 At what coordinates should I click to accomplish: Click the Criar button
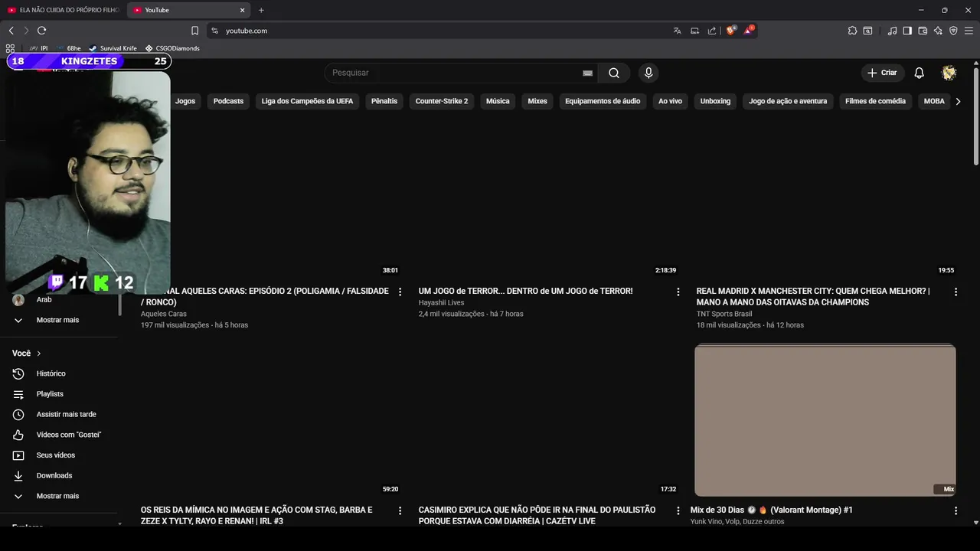883,73
